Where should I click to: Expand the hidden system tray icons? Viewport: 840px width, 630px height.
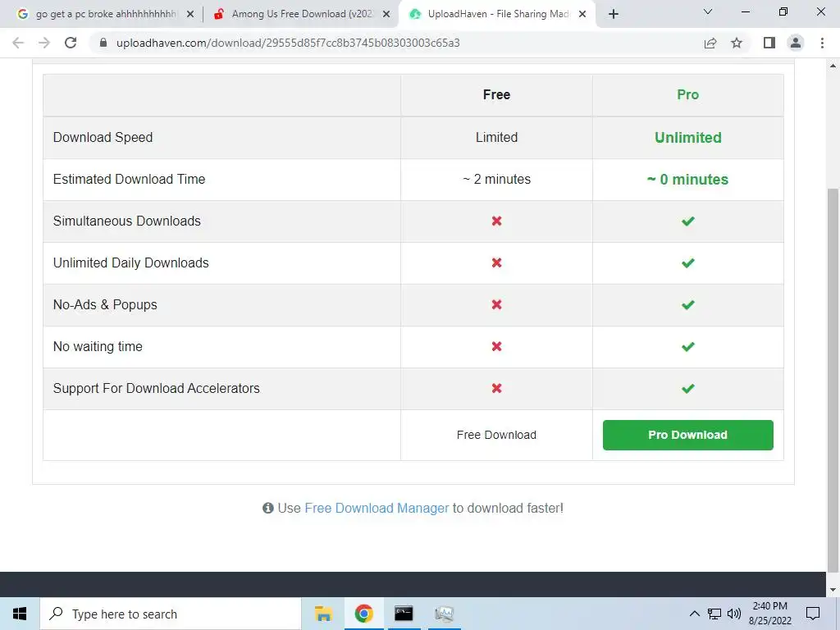click(x=694, y=614)
